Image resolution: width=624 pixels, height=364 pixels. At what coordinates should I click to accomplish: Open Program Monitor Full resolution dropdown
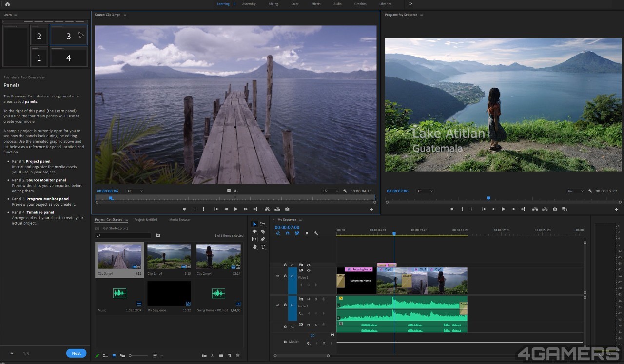coord(575,191)
